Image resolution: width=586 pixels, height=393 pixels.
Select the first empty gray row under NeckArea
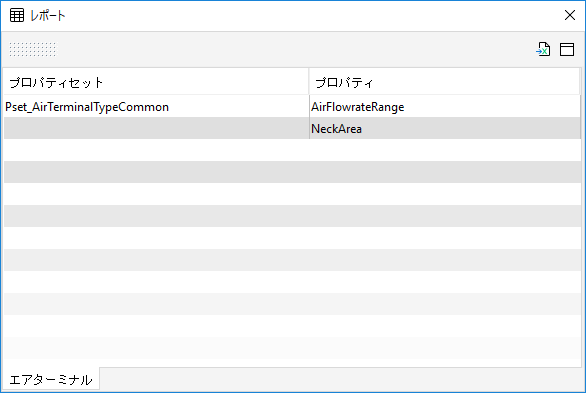[292, 172]
